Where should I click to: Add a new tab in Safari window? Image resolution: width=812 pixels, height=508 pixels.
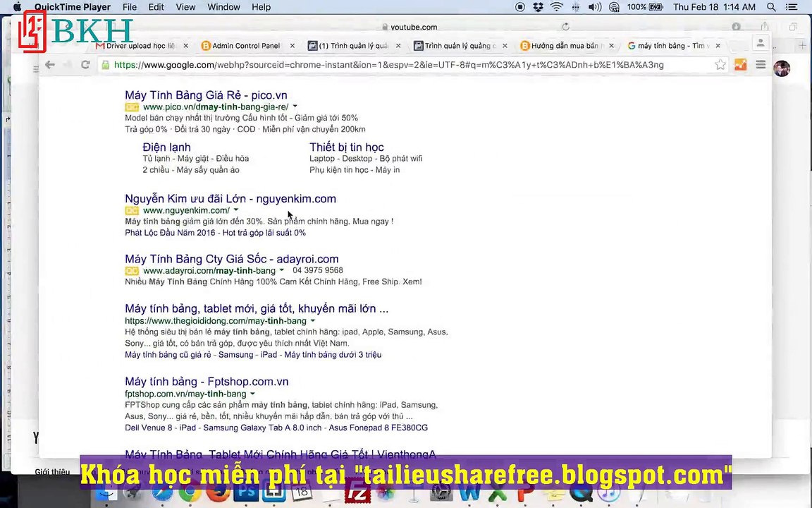(x=802, y=46)
